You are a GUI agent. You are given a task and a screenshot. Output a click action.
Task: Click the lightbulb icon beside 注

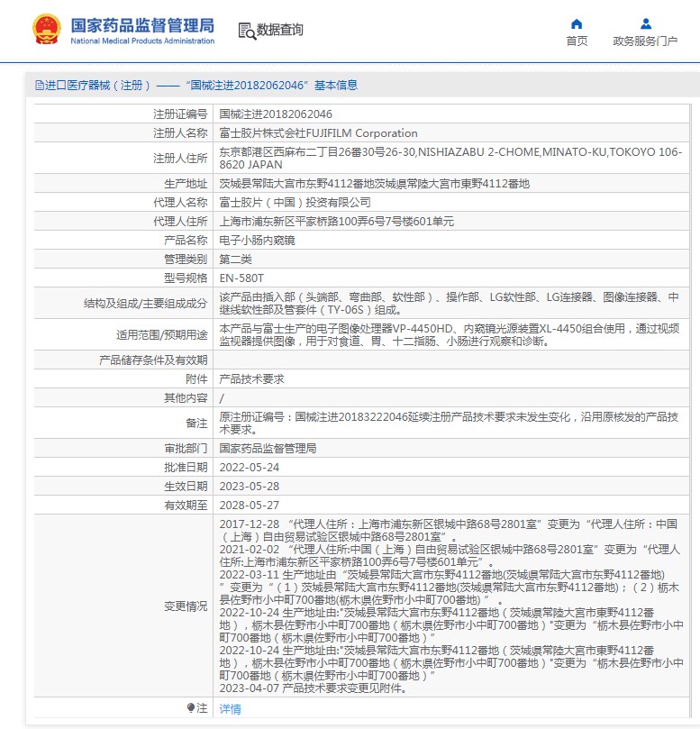coord(191,707)
